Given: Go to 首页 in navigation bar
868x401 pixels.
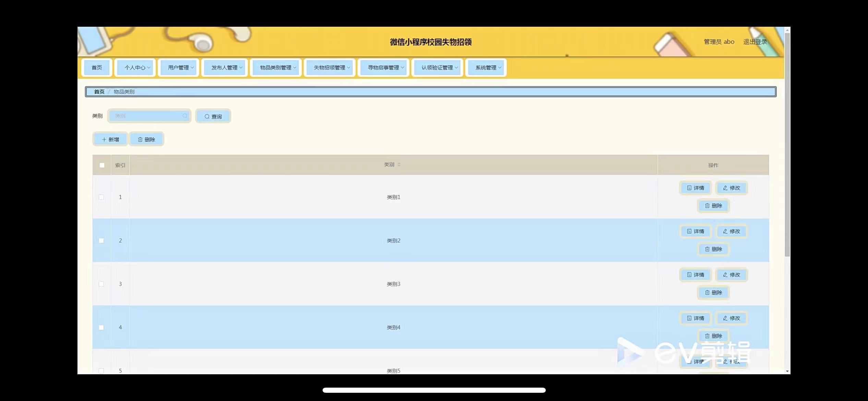Looking at the screenshot, I should tap(97, 68).
